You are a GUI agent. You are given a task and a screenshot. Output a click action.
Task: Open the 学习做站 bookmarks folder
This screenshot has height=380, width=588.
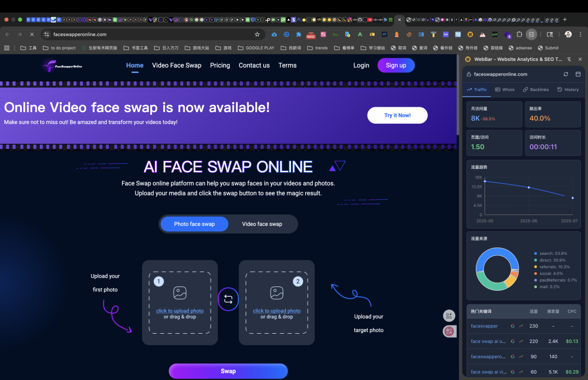click(x=373, y=48)
